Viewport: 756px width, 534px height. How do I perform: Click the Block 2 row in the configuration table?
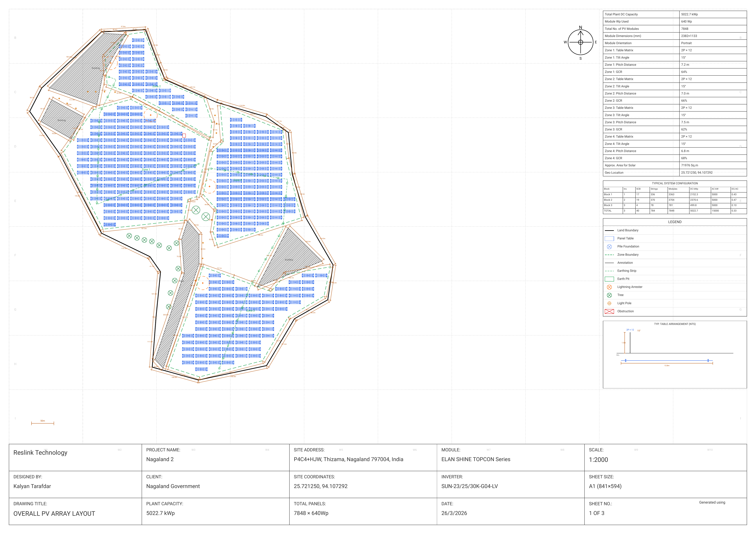click(608, 200)
